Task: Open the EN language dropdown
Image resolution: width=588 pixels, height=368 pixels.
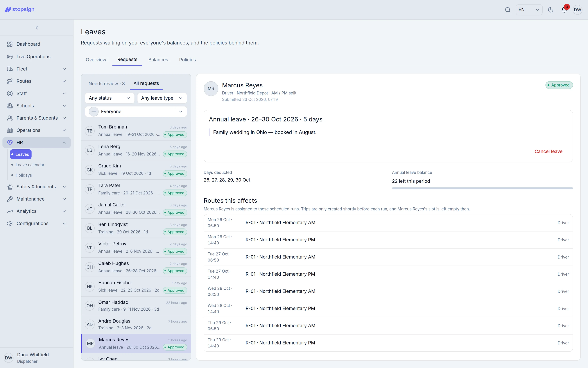Action: point(529,10)
